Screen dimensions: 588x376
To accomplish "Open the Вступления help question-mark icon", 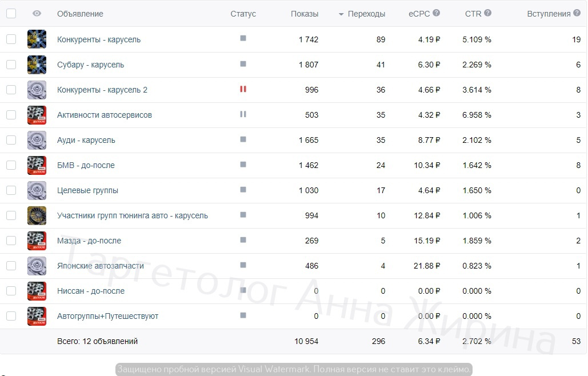I will coord(577,13).
